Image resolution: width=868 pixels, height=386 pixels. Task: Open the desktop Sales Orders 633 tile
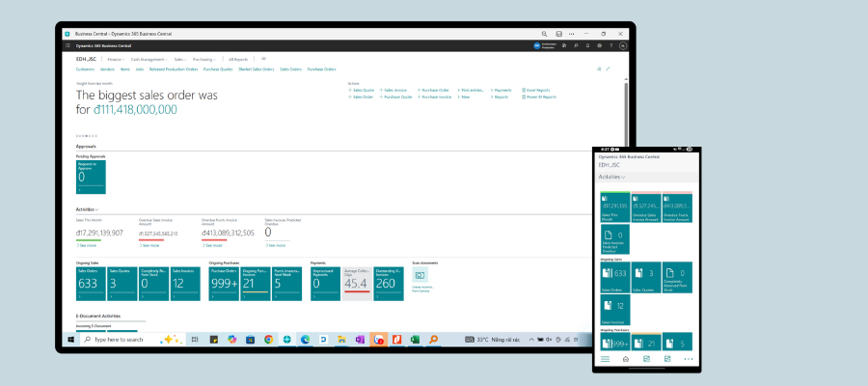click(91, 284)
